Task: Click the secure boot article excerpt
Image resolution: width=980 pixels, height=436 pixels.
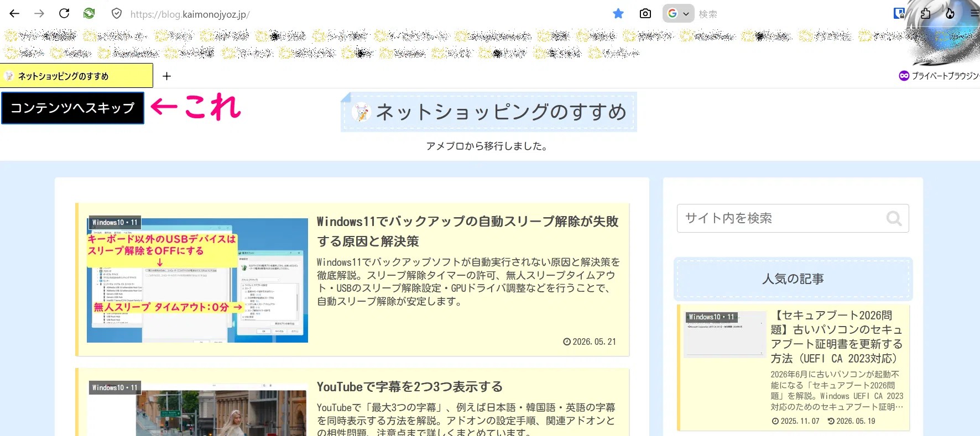Action: (x=837, y=391)
